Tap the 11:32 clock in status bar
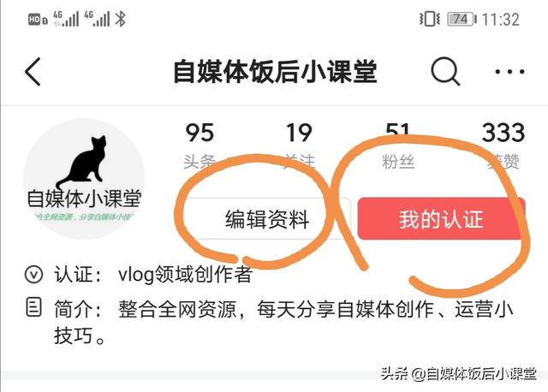 500,19
